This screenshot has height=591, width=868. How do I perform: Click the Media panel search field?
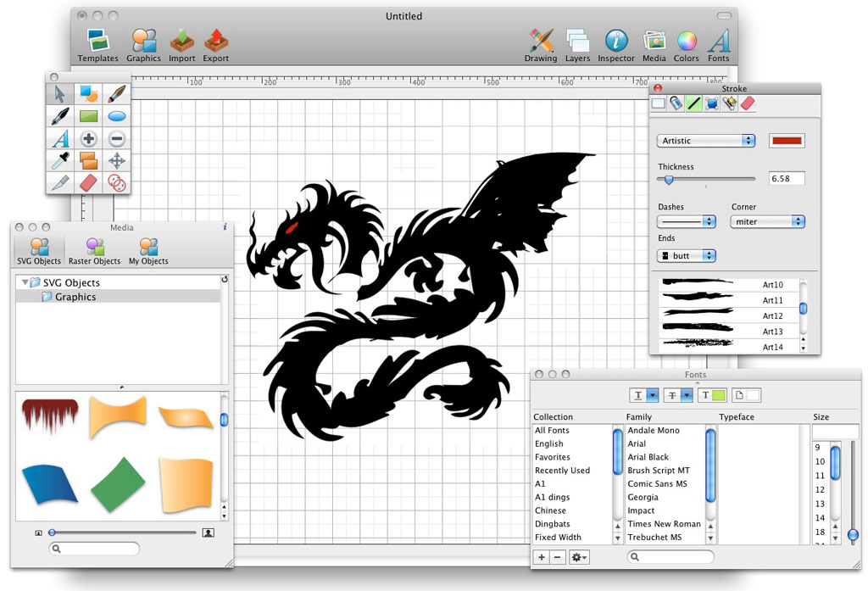[94, 549]
